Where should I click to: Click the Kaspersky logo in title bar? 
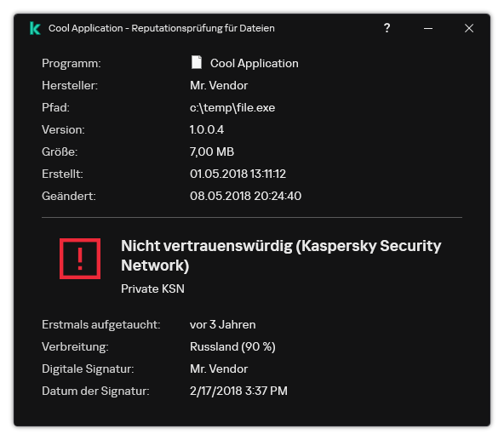pyautogui.click(x=35, y=28)
